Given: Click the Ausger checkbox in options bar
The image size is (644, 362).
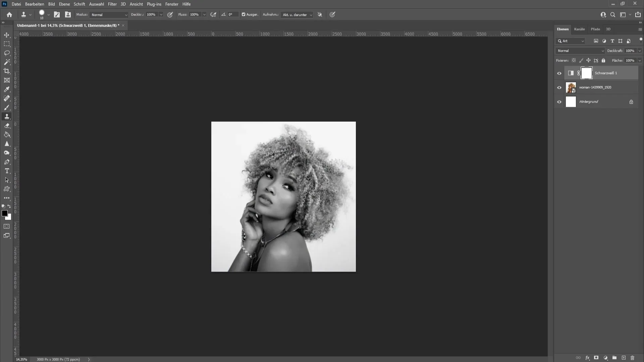Looking at the screenshot, I should (x=244, y=15).
